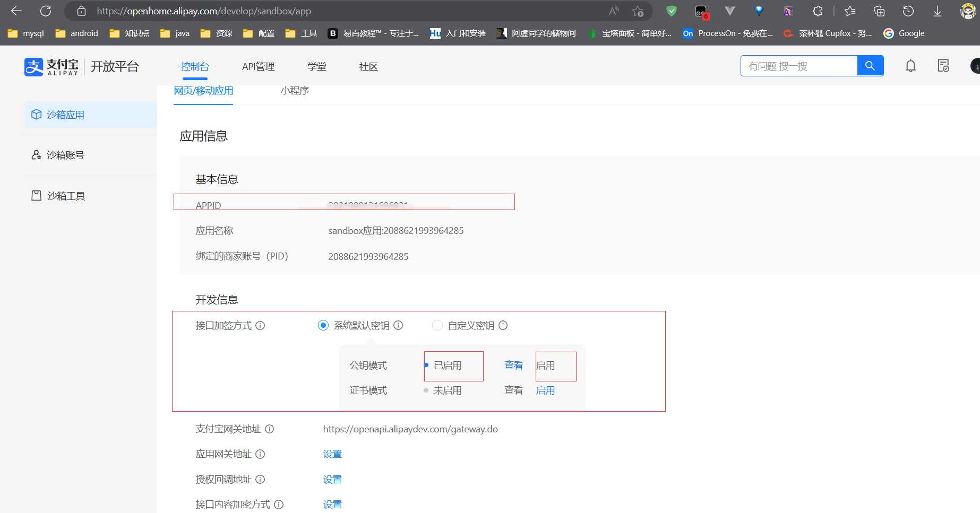
Task: Click 设置 for 授权回调地址
Action: (332, 480)
